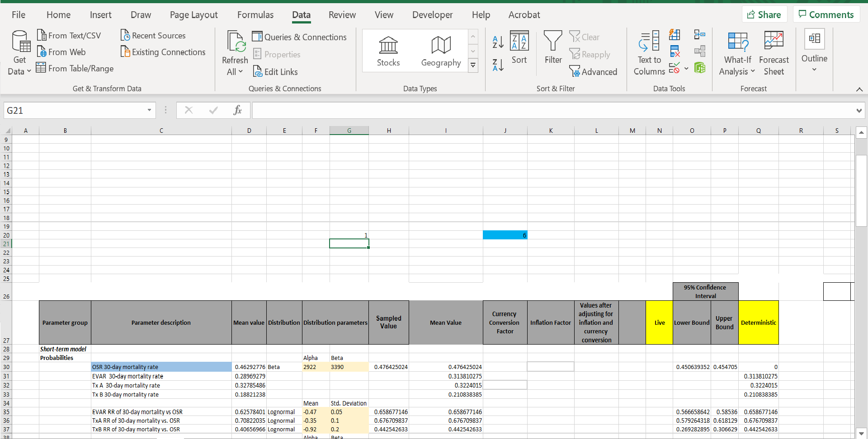Click the Remove Duplicates icon
The width and height of the screenshot is (868, 439).
pyautogui.click(x=675, y=51)
